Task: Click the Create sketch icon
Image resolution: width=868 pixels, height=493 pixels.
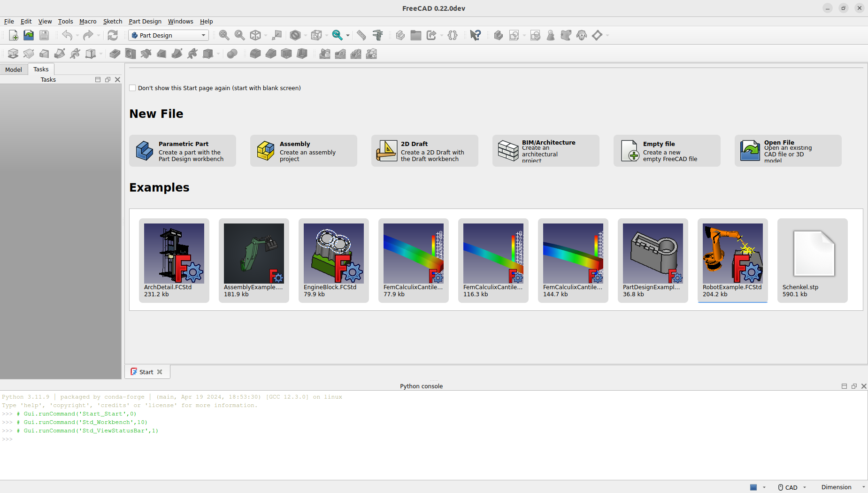Action: (x=514, y=35)
